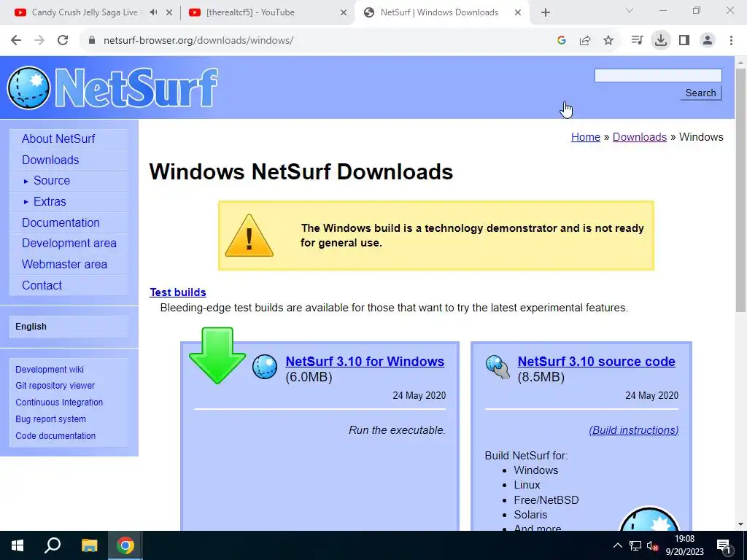
Task: Open Source submenu item in sidebar
Action: [52, 181]
